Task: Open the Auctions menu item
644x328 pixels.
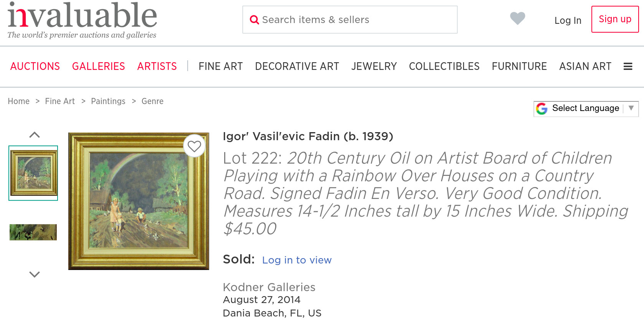Action: [x=35, y=66]
